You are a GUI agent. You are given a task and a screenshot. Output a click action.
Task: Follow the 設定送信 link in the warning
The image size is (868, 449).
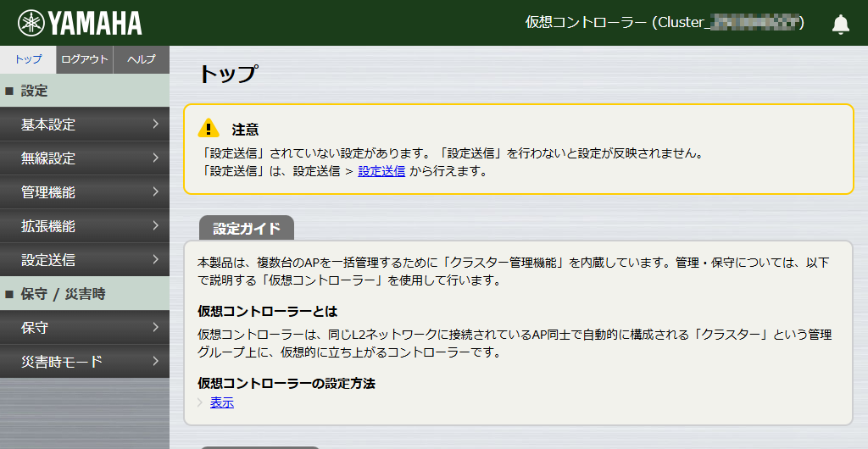pos(381,171)
